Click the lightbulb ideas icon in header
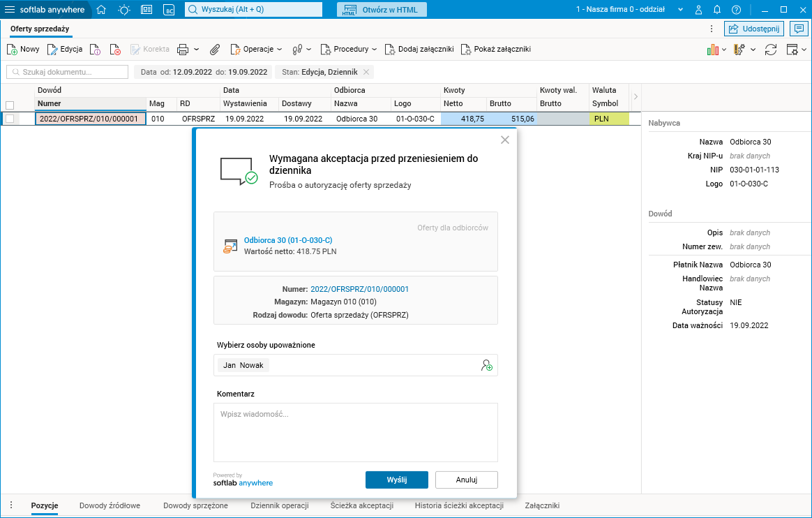 tap(124, 9)
